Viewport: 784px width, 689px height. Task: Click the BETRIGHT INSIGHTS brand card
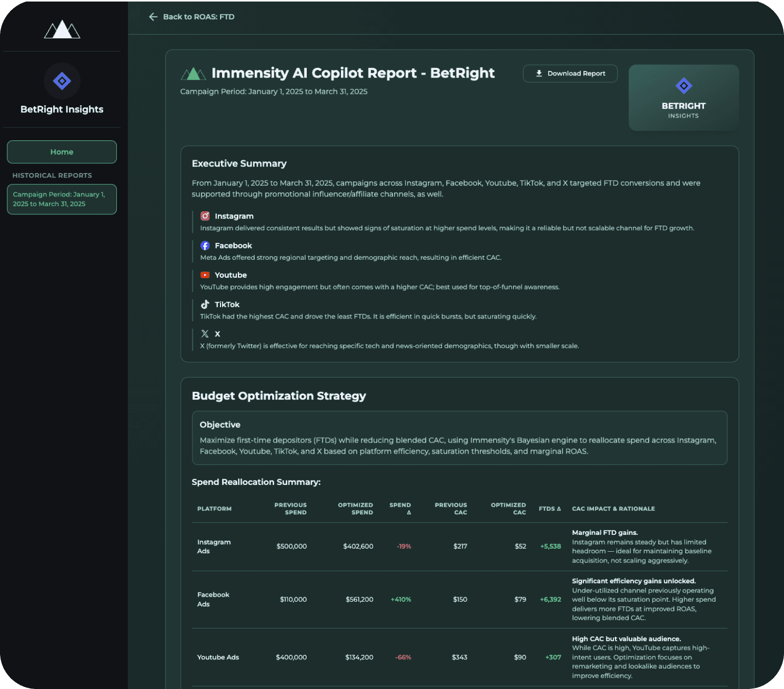click(x=683, y=97)
